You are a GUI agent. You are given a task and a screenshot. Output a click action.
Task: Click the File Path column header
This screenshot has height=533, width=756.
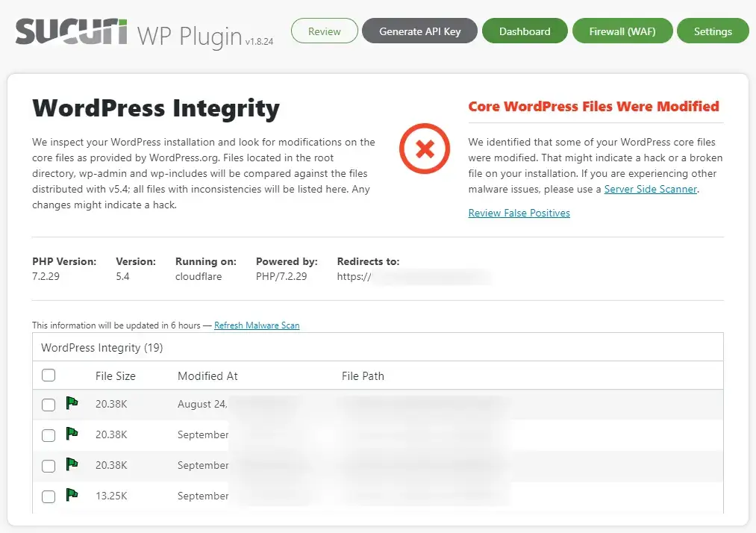coord(363,375)
